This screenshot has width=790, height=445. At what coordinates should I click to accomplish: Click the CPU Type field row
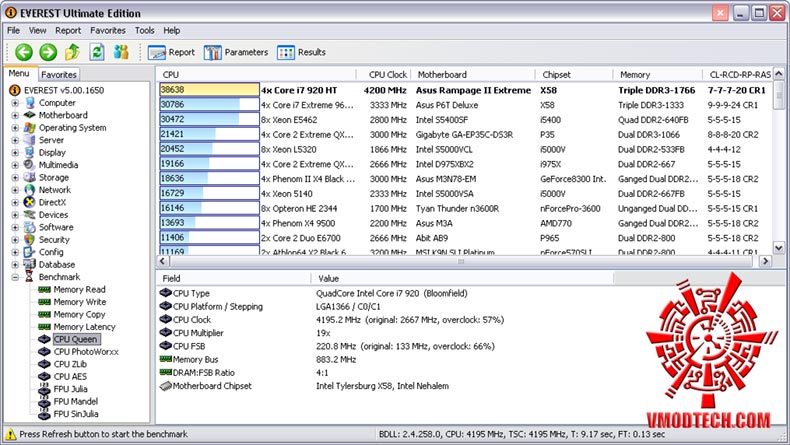coord(385,293)
